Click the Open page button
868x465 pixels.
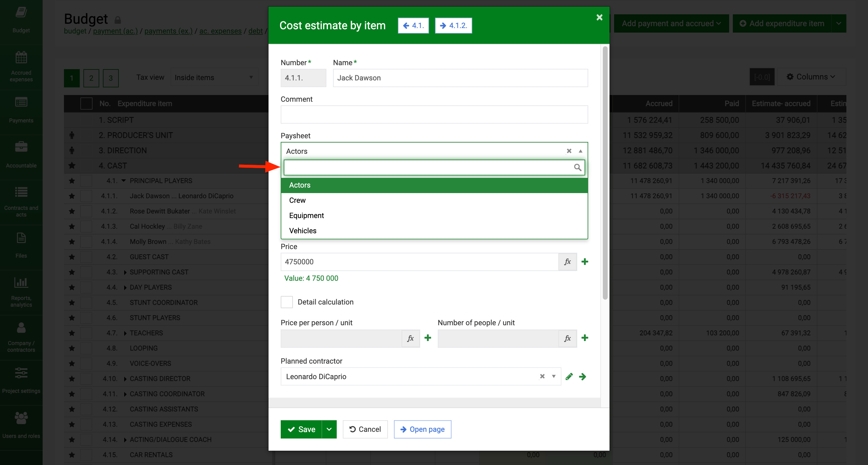(423, 429)
